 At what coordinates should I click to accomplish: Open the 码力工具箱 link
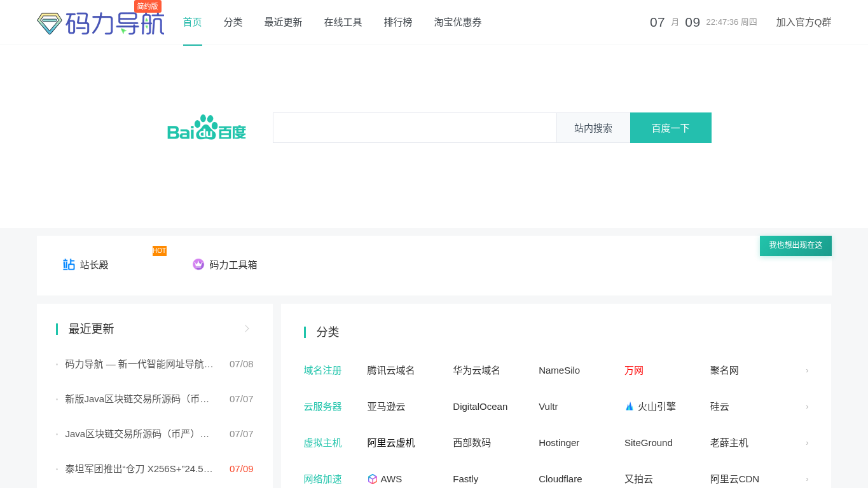(x=233, y=265)
